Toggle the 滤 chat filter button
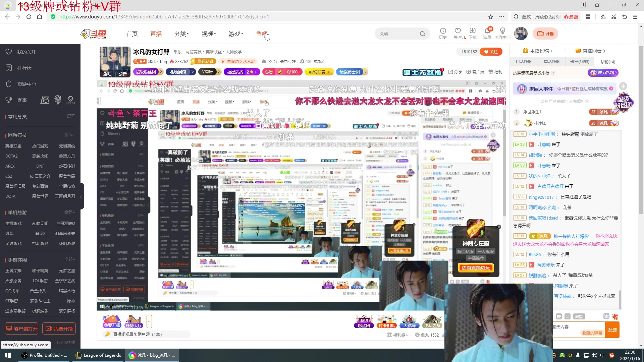 [606, 316]
